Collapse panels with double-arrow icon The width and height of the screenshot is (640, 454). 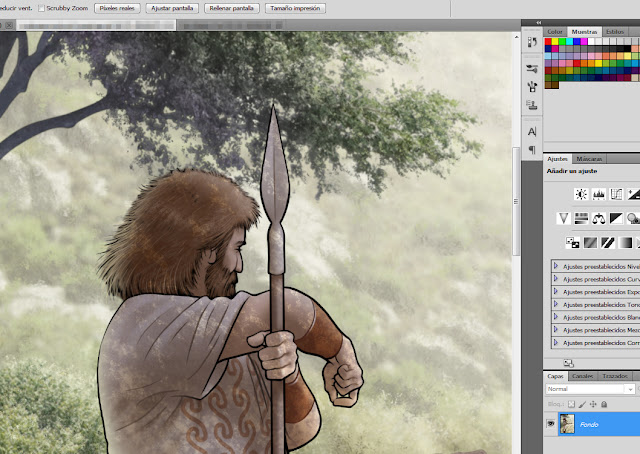tap(539, 22)
